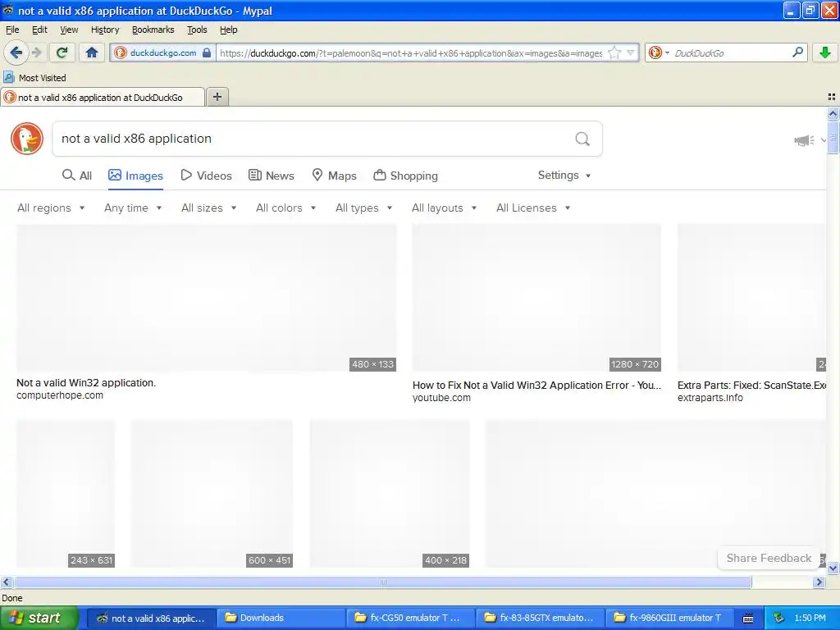Open the 243 × 631 image thumbnail
The width and height of the screenshot is (840, 630).
click(x=66, y=494)
